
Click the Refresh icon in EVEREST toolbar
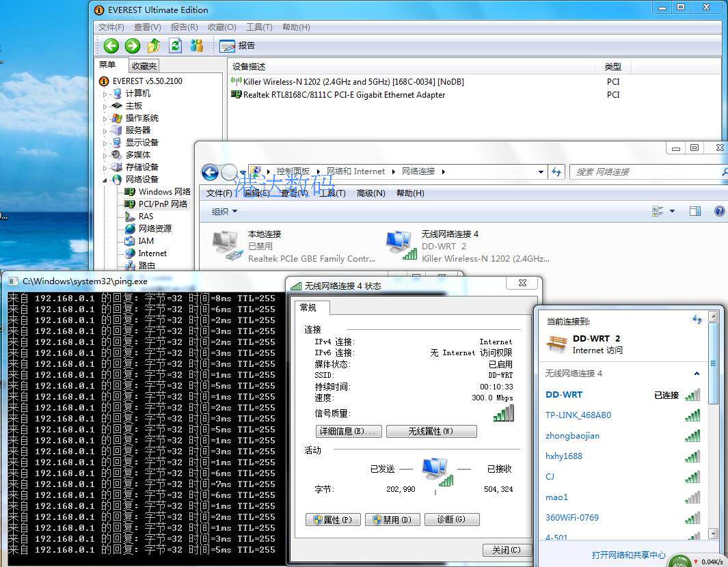click(x=176, y=46)
